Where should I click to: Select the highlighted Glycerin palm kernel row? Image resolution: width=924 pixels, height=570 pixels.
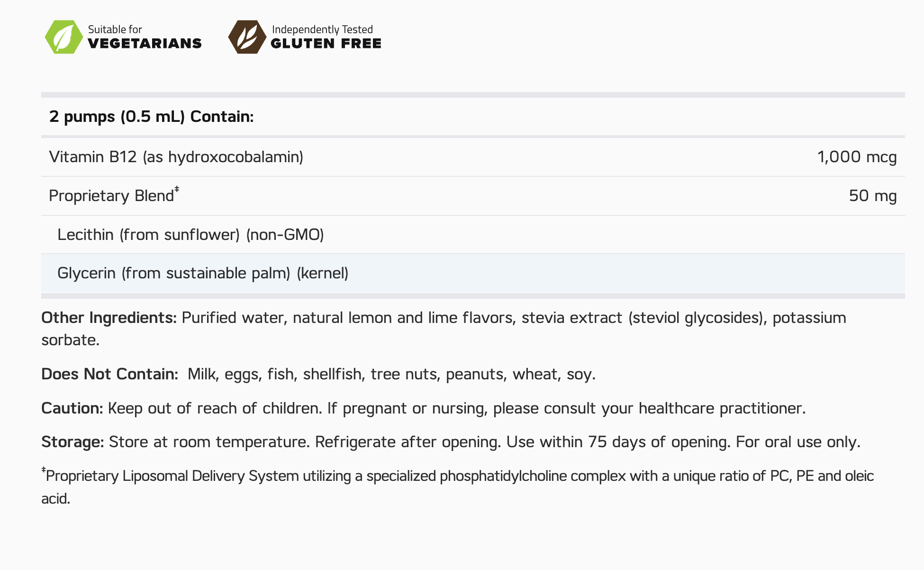click(x=203, y=273)
